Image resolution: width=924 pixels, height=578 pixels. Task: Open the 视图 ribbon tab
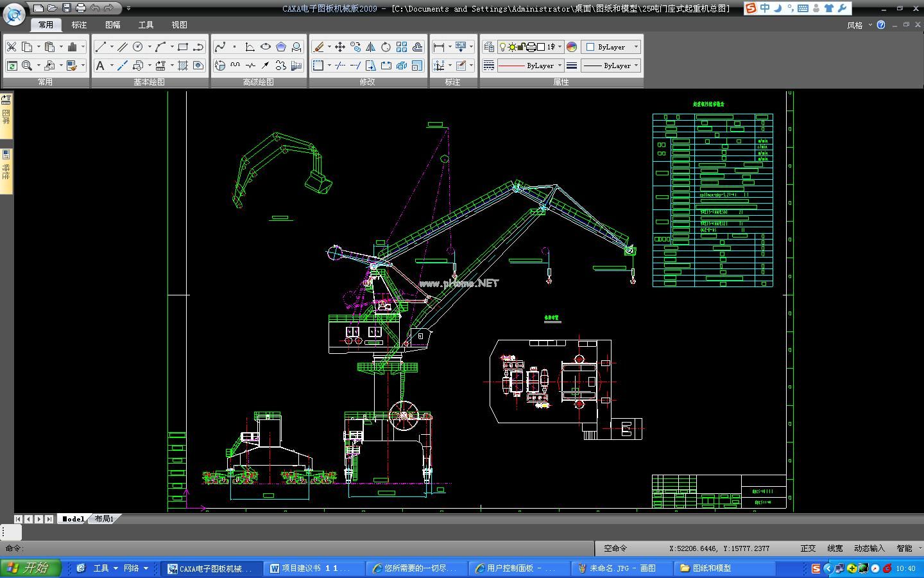[179, 25]
